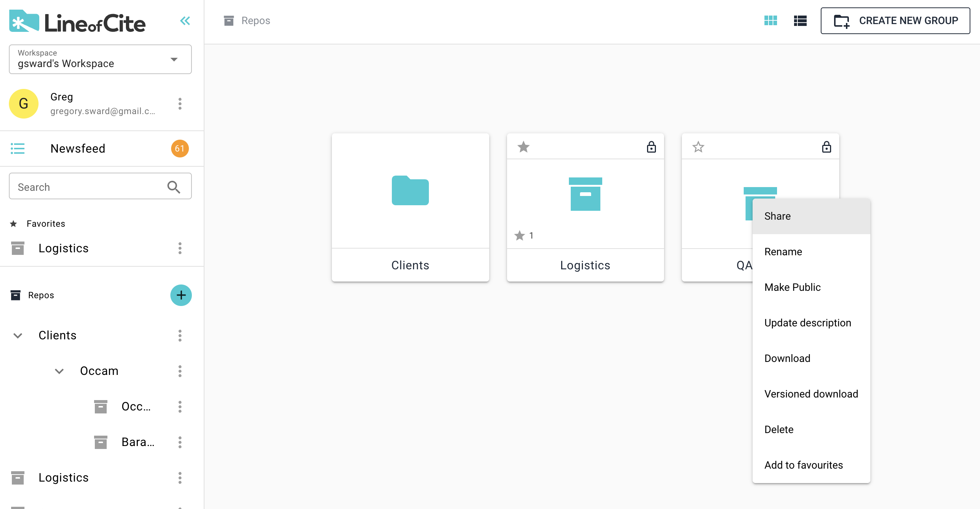Click the search magnifier icon
This screenshot has width=980, height=509.
point(173,187)
